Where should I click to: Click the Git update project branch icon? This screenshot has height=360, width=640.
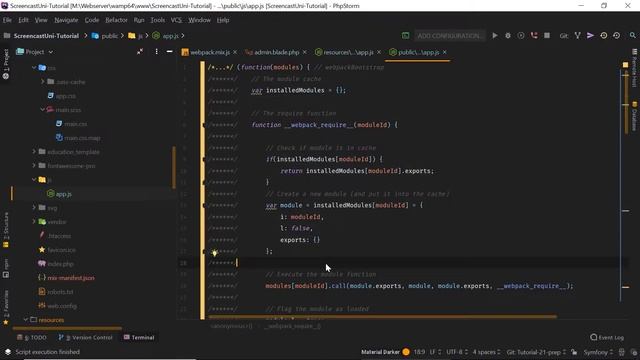click(578, 36)
